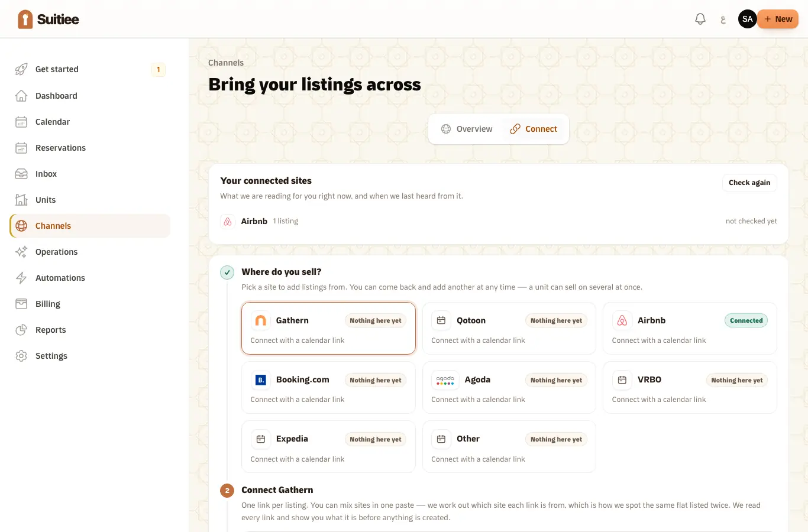Click the New button
The width and height of the screenshot is (808, 532).
pyautogui.click(x=778, y=19)
